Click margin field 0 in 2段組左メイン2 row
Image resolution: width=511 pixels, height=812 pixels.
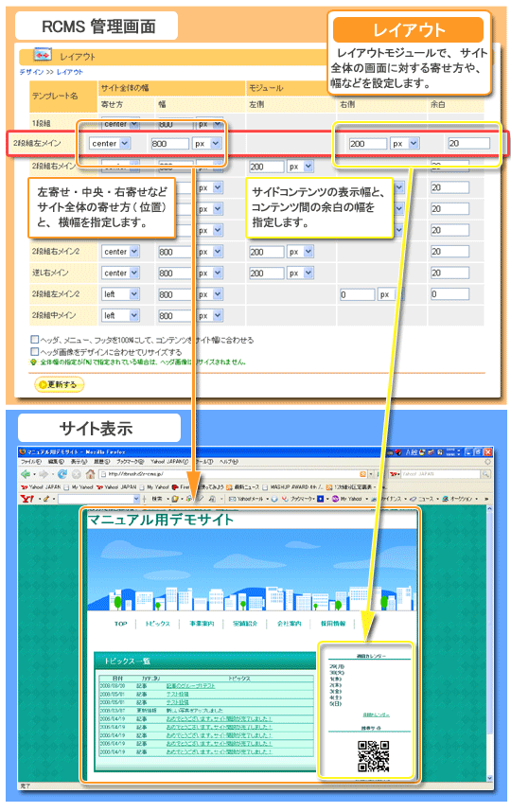pos(449,294)
